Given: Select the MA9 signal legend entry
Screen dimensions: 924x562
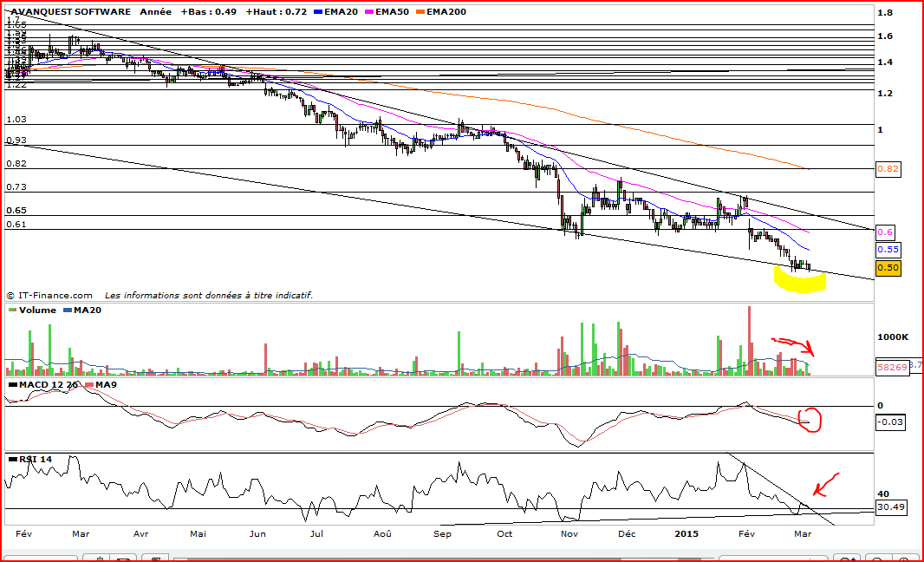Looking at the screenshot, I should [x=101, y=384].
